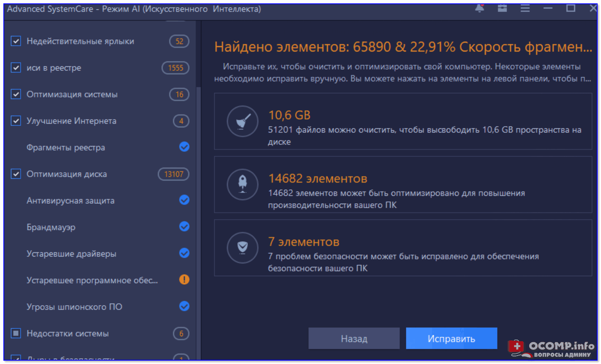Click the 14682 элементов heading

[x=318, y=178]
